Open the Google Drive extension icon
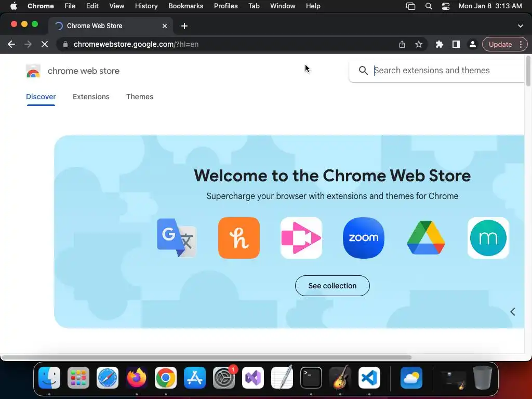Image resolution: width=532 pixels, height=399 pixels. click(426, 238)
